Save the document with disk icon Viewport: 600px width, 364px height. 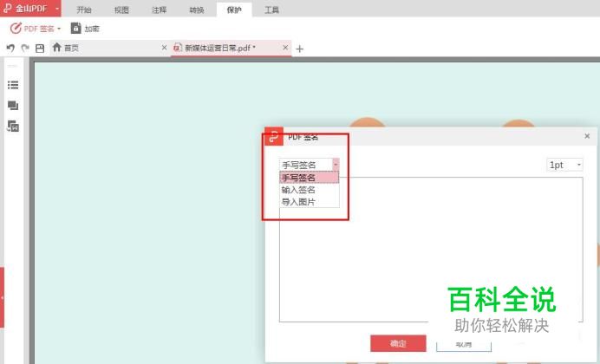pos(40,49)
